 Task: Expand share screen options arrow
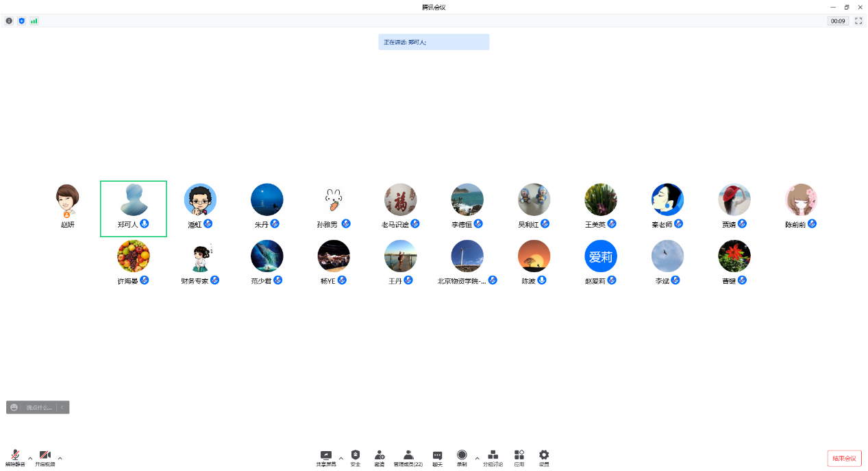pos(341,458)
